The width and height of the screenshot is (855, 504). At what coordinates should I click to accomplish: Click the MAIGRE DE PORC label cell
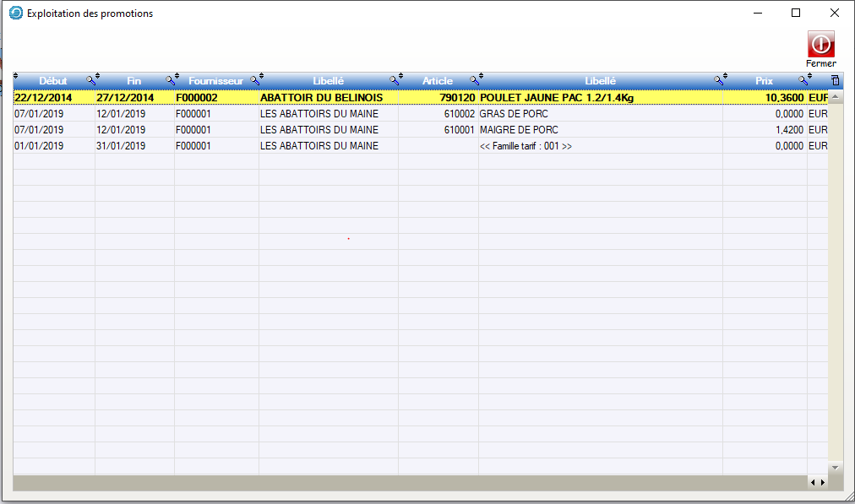[514, 130]
